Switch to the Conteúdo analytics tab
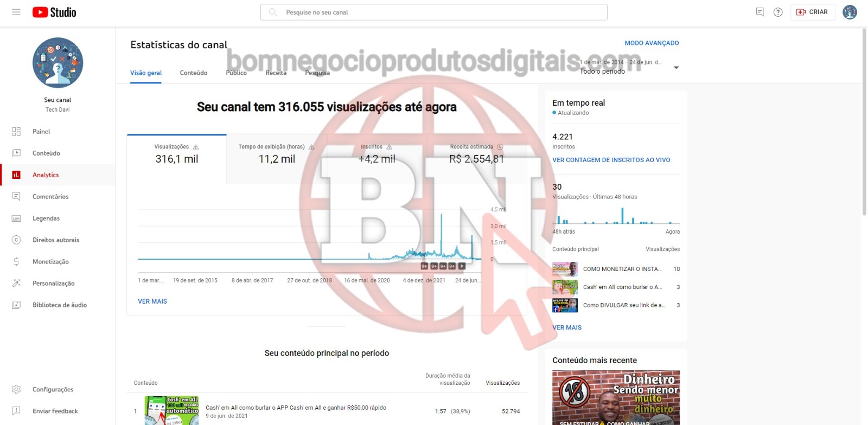 tap(194, 73)
